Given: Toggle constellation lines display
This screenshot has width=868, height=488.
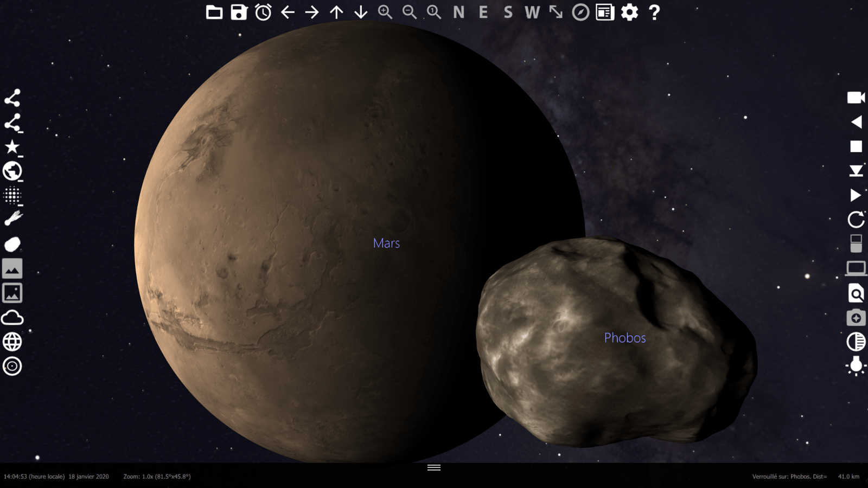Looking at the screenshot, I should click(12, 98).
